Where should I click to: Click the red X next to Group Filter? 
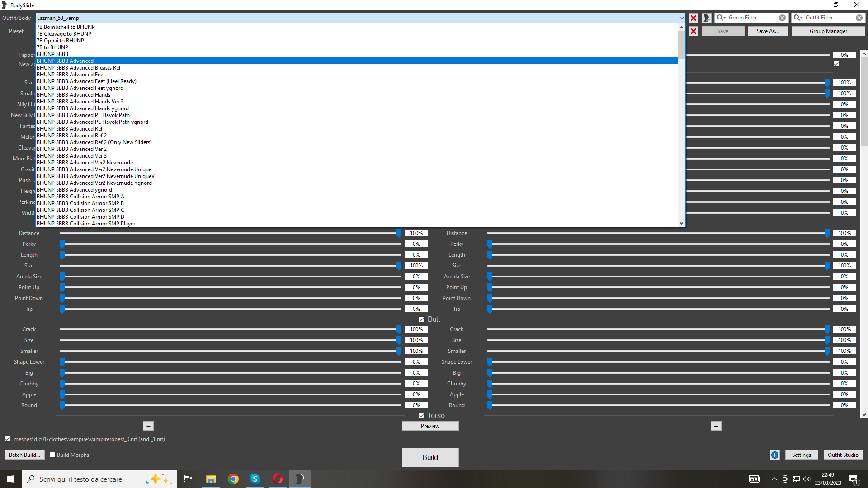click(x=693, y=17)
